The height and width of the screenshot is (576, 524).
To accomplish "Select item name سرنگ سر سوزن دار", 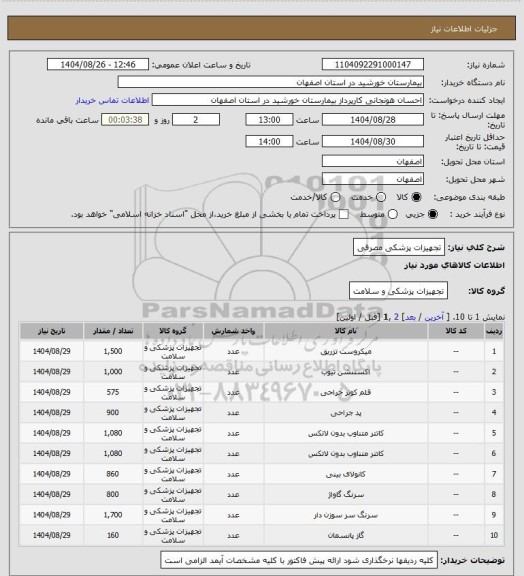I will [x=345, y=515].
